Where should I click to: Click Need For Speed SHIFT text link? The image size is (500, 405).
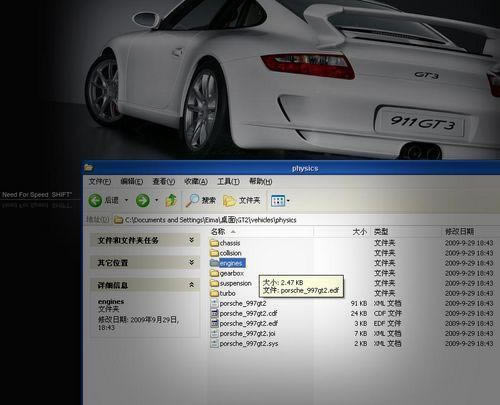[x=37, y=195]
